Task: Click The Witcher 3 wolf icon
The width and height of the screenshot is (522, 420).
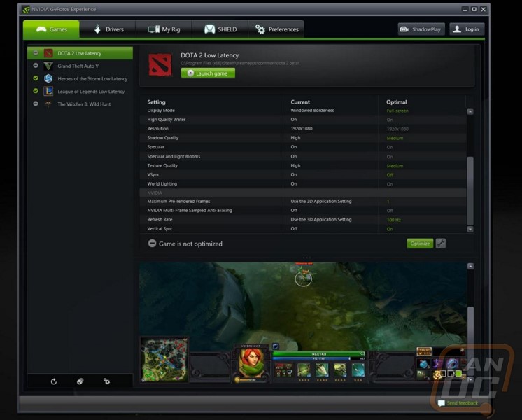Action: [48, 104]
